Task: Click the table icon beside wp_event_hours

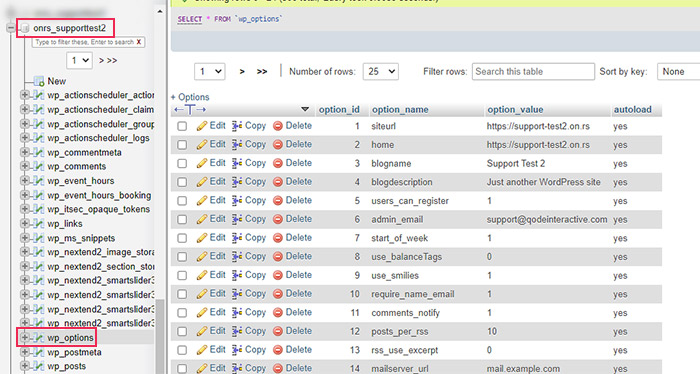Action: pos(39,181)
